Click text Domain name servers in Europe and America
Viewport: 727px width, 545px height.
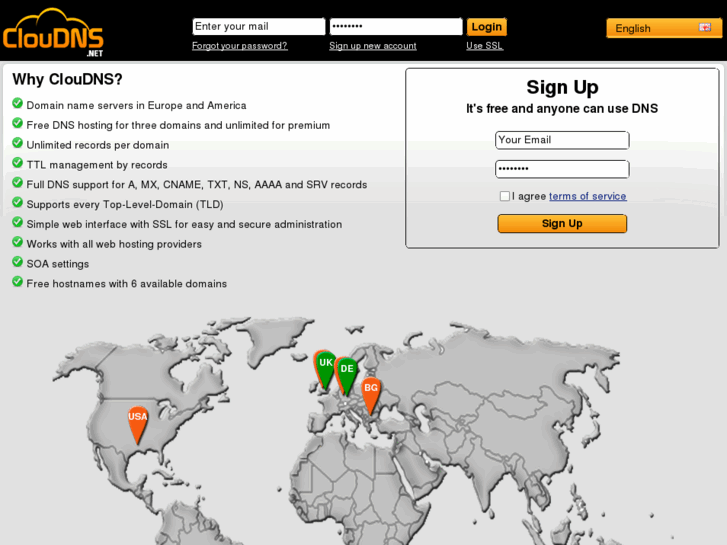click(x=136, y=105)
